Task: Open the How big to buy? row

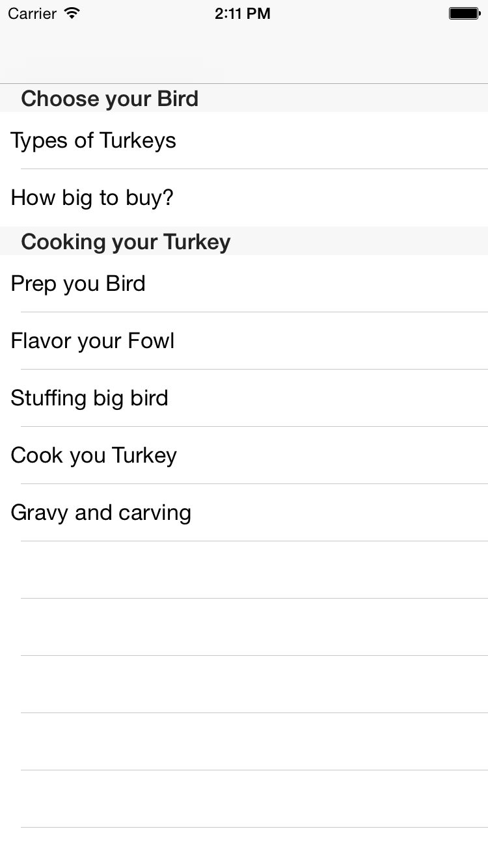Action: click(244, 198)
